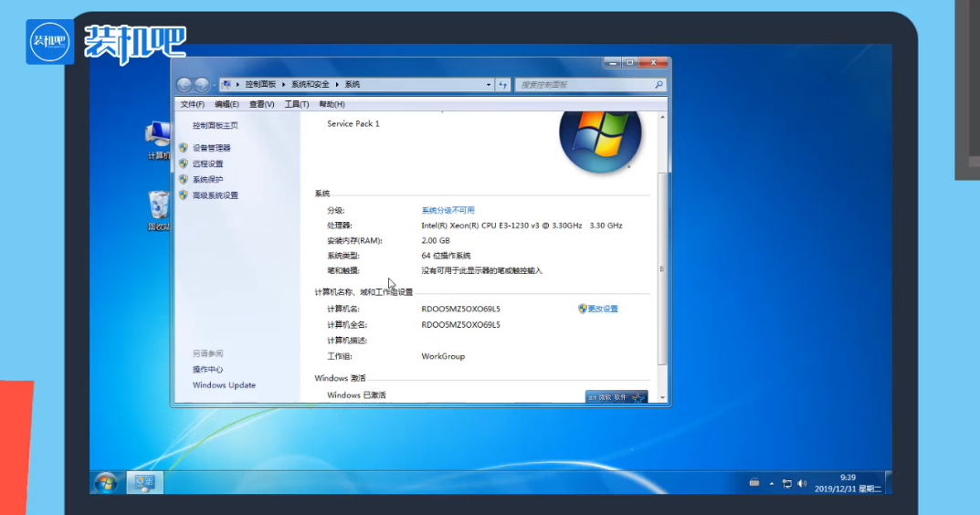Focus the control panel search field

pos(590,84)
